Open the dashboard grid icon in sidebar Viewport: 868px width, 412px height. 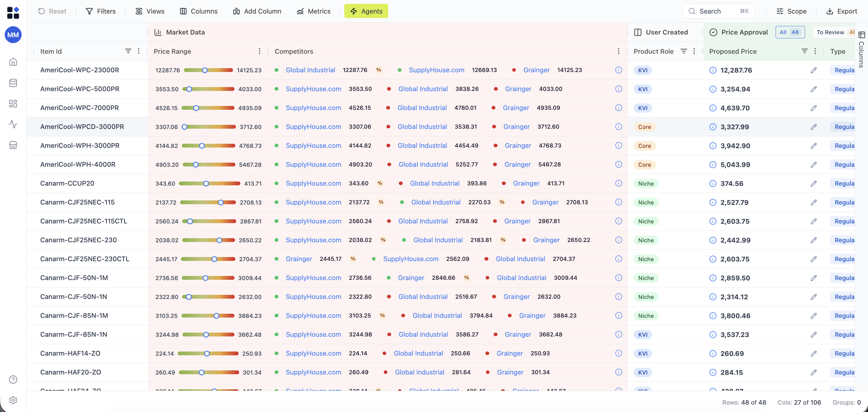coord(13,103)
